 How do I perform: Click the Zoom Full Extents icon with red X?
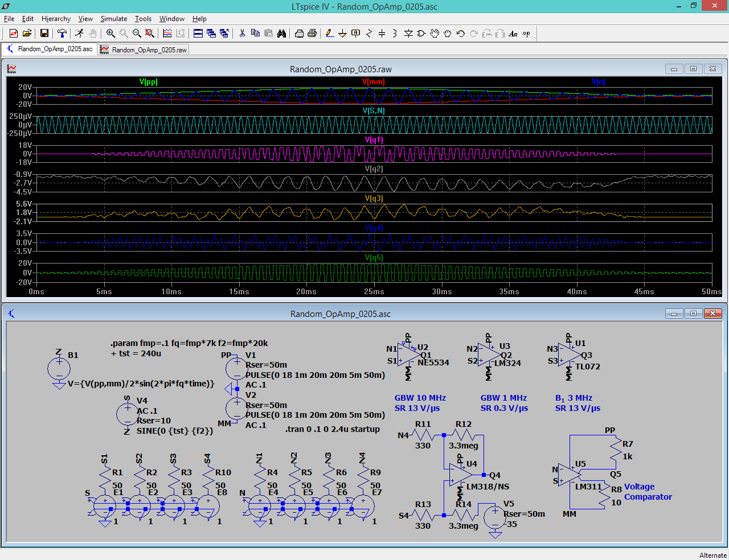point(150,34)
